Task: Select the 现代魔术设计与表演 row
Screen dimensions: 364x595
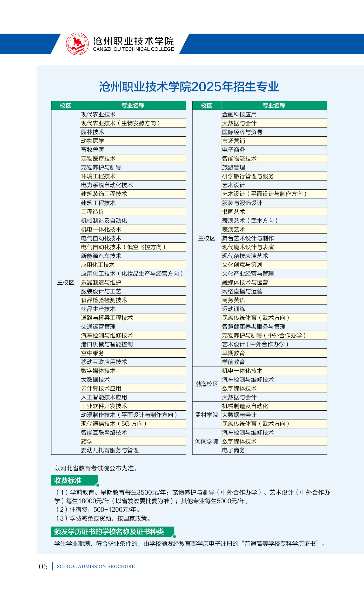Action: (x=274, y=247)
